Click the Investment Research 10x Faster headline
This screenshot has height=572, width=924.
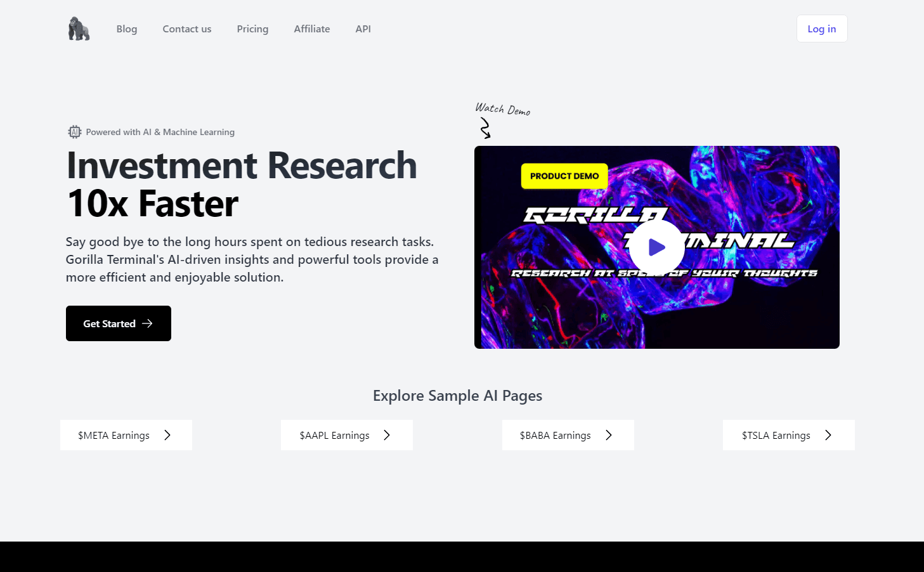(242, 185)
